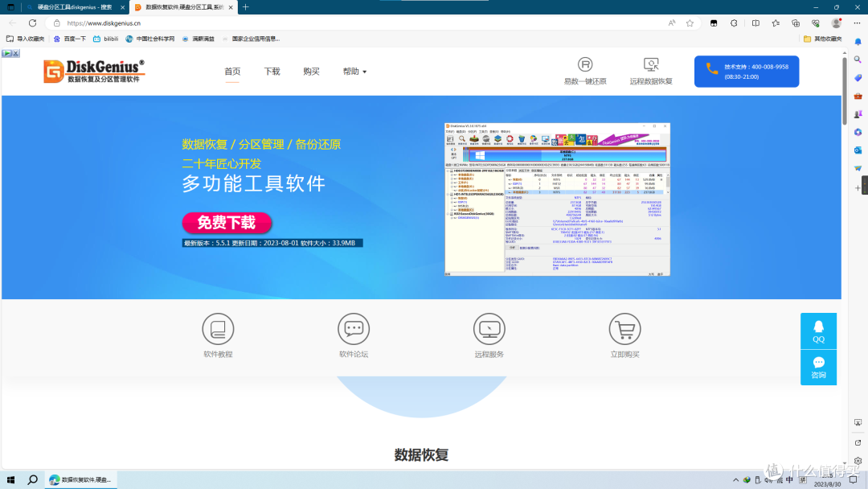Open the 软件论坛 chat bubble icon
This screenshot has width=868, height=489.
coord(354,329)
